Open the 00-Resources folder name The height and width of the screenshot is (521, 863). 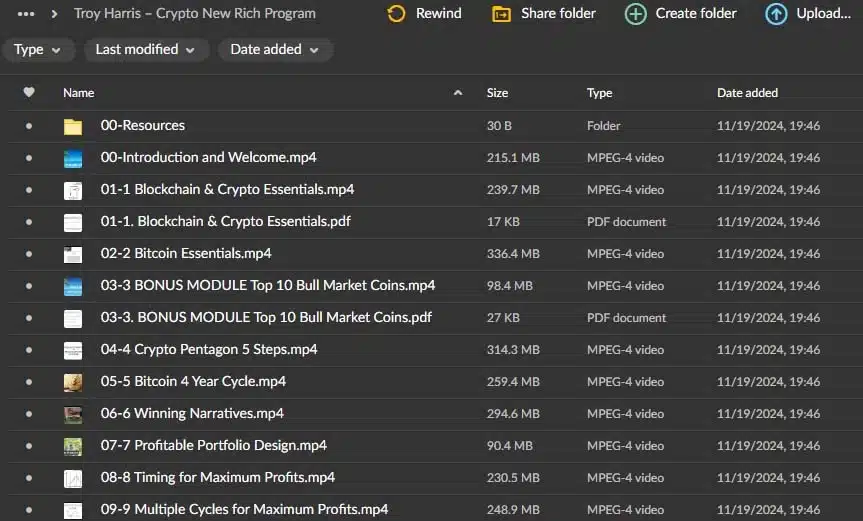coord(143,125)
